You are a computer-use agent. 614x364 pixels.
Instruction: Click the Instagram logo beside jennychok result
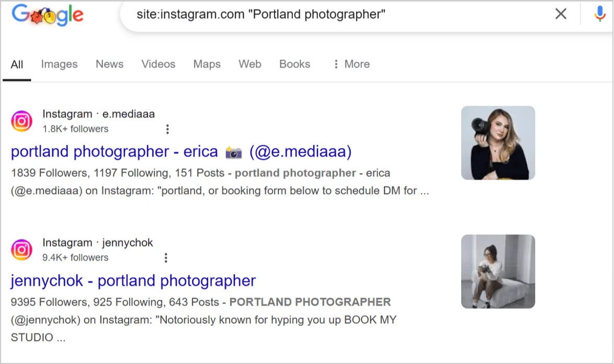point(21,249)
